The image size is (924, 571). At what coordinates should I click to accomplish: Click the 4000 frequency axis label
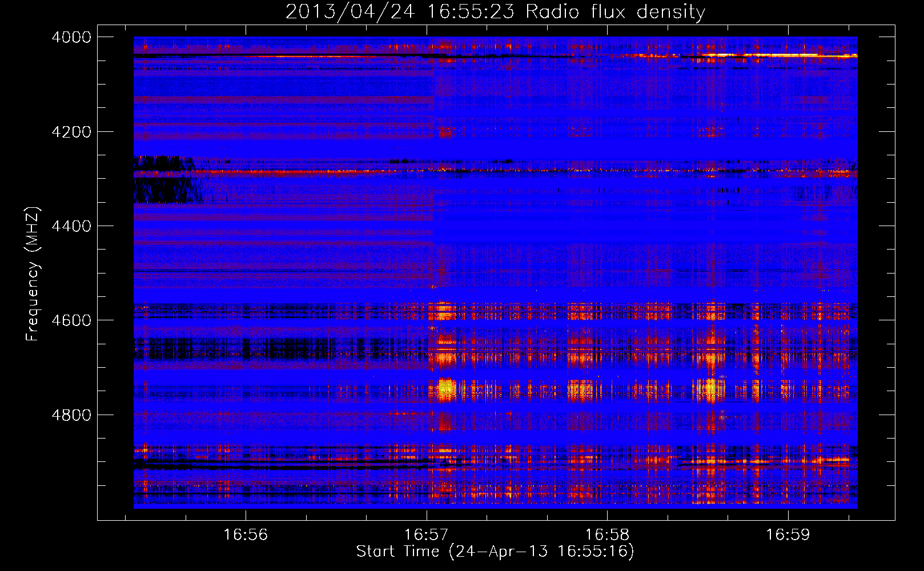coord(71,37)
